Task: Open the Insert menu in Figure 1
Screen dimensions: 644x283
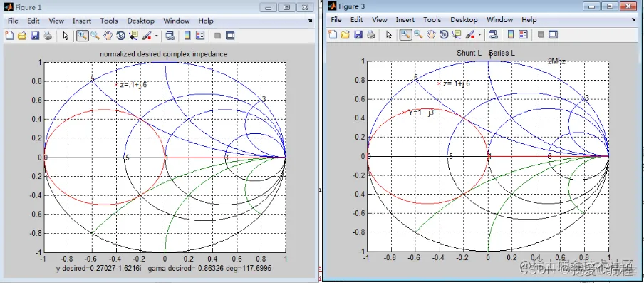Action: tap(82, 21)
